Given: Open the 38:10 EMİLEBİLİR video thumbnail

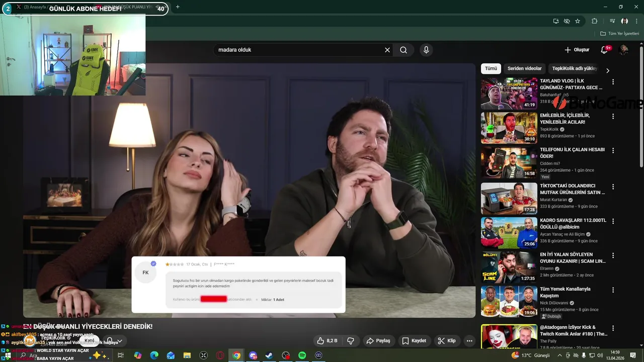Looking at the screenshot, I should 509,128.
